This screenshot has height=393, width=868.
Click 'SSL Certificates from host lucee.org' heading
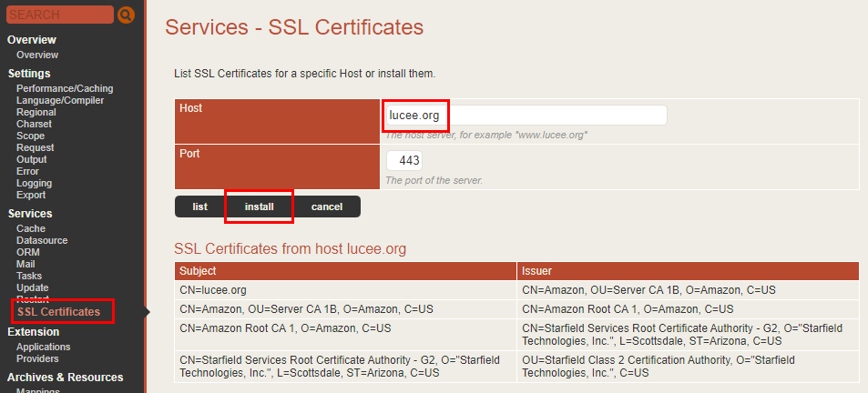(x=290, y=248)
